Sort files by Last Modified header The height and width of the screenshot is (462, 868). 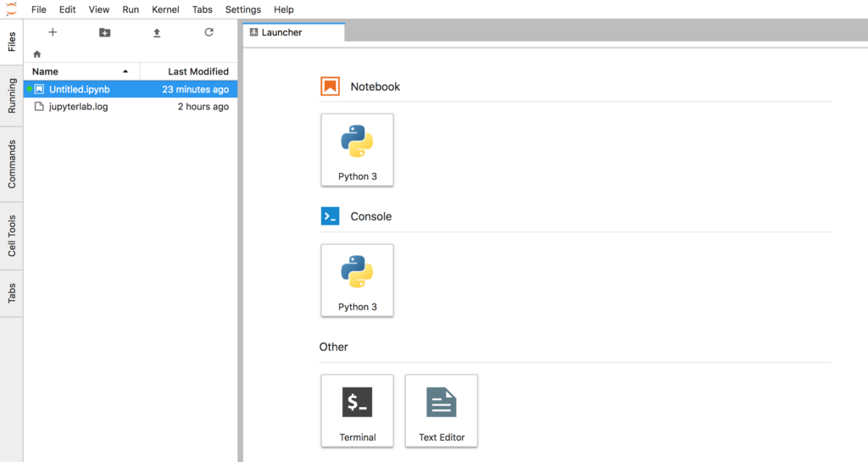point(189,71)
